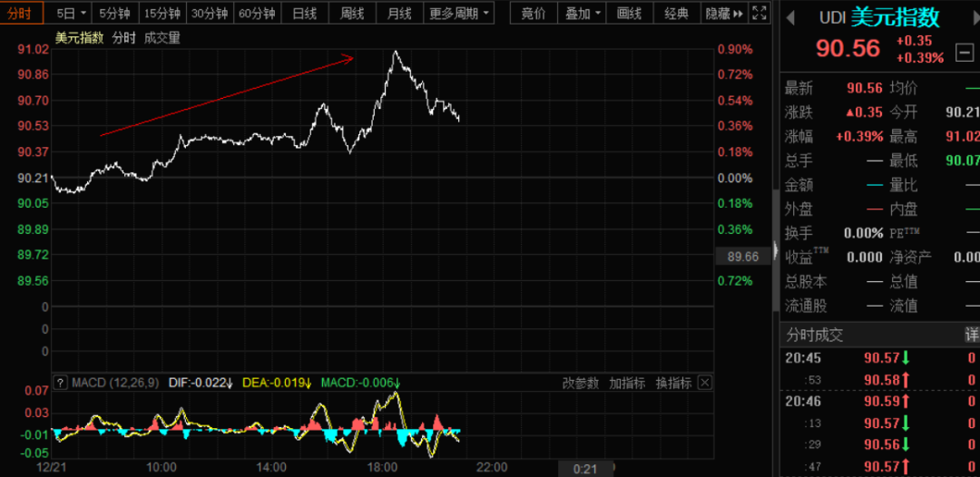
Task: Select the 60分钟 chart period
Action: pos(257,14)
